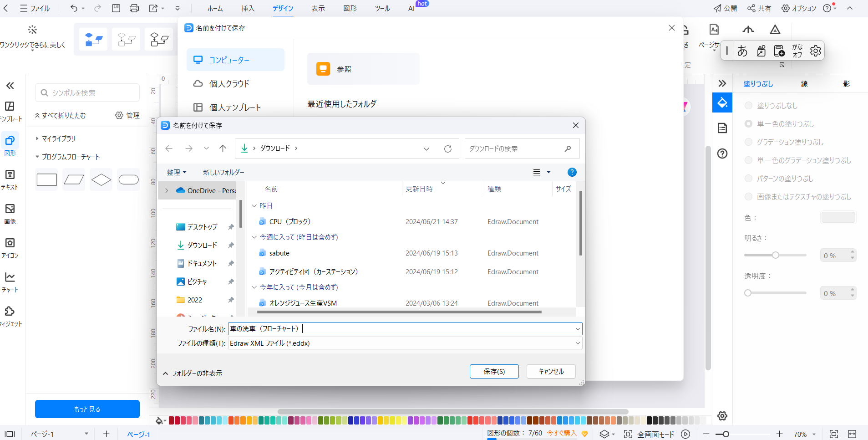Select 単一色の塗りつぶし radio button

[x=748, y=124]
